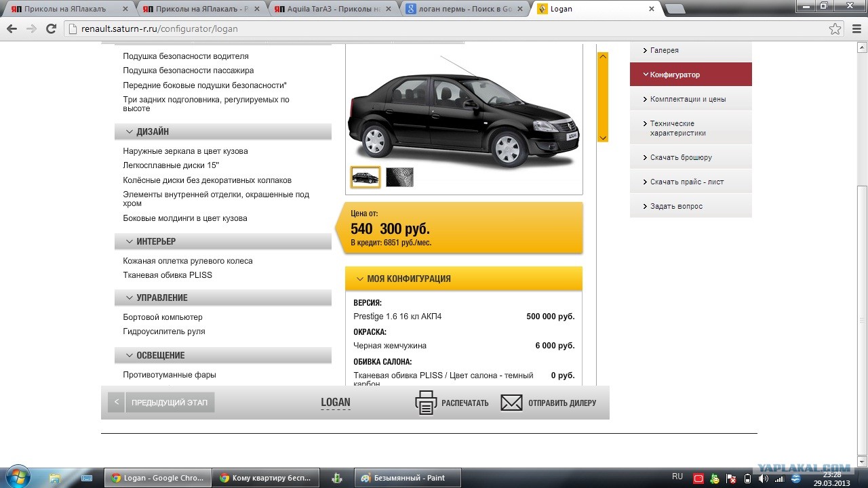Go back with the browser back arrow
Image resolution: width=868 pixels, height=488 pixels.
pyautogui.click(x=12, y=29)
